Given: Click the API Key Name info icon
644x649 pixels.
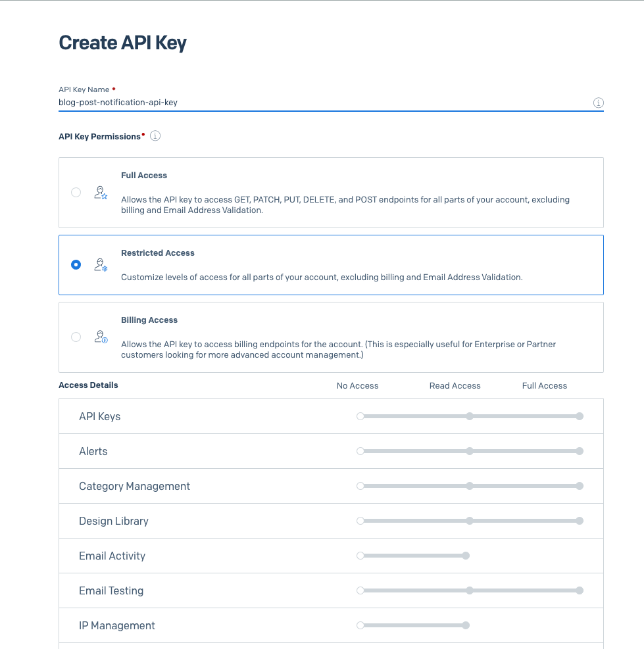Looking at the screenshot, I should (598, 103).
